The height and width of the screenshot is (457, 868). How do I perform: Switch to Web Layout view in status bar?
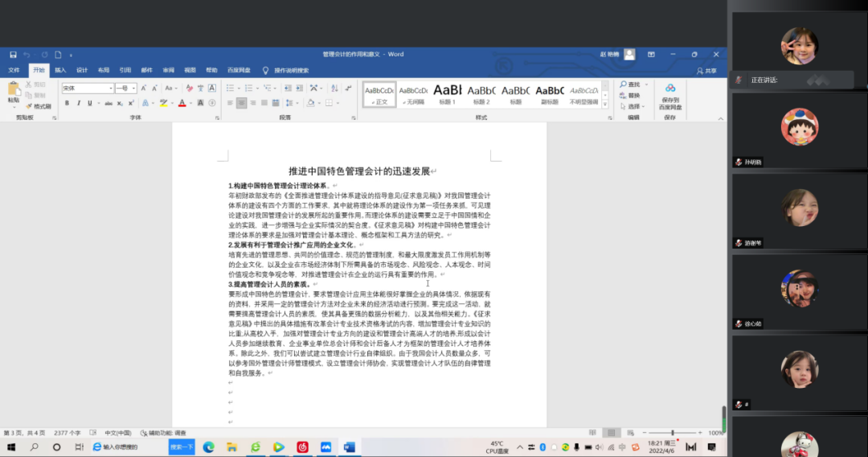coord(631,433)
